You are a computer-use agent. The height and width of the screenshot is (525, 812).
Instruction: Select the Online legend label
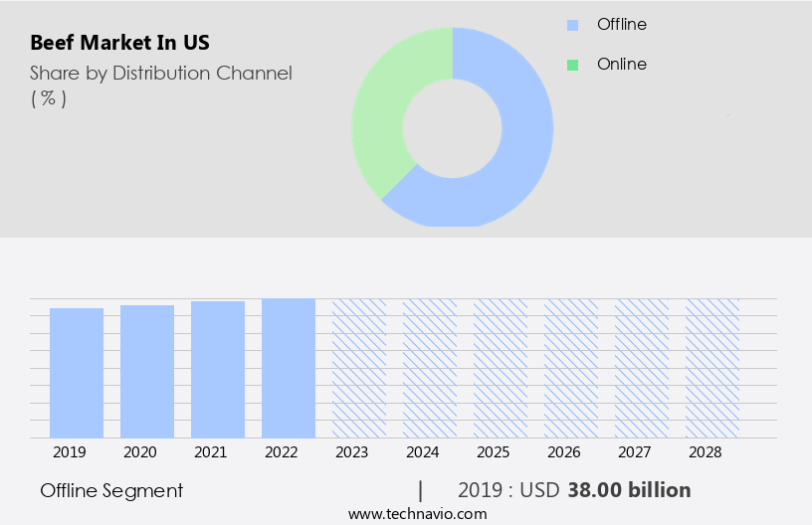(x=622, y=64)
